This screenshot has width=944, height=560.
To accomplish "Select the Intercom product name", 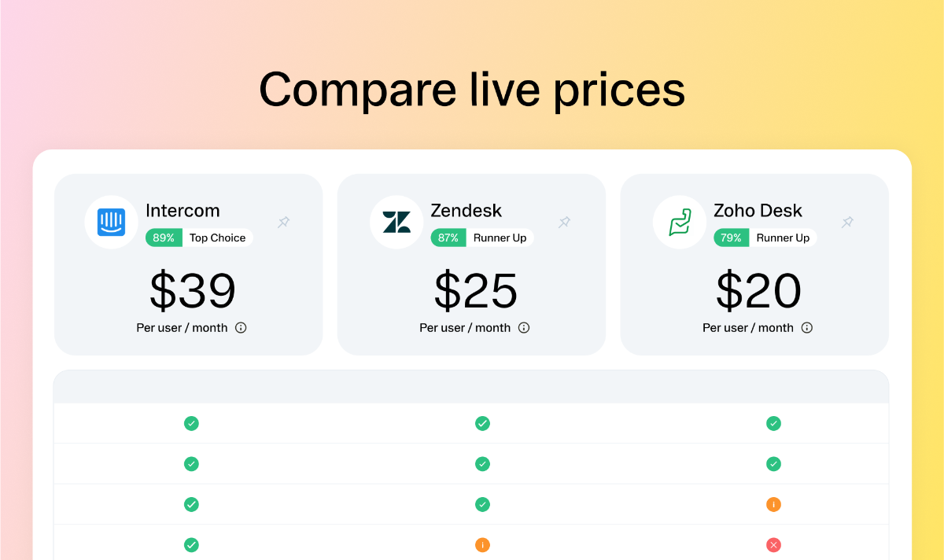I will pyautogui.click(x=183, y=211).
